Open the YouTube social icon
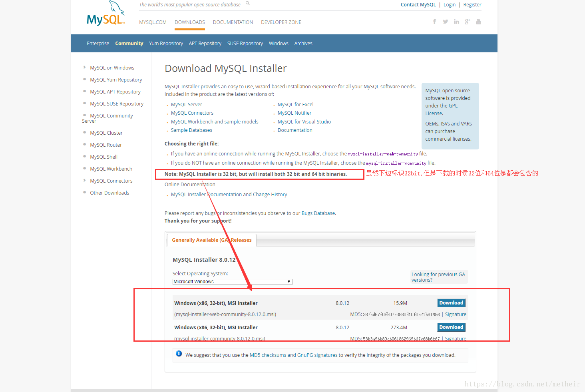The width and height of the screenshot is (585, 392). coord(479,22)
